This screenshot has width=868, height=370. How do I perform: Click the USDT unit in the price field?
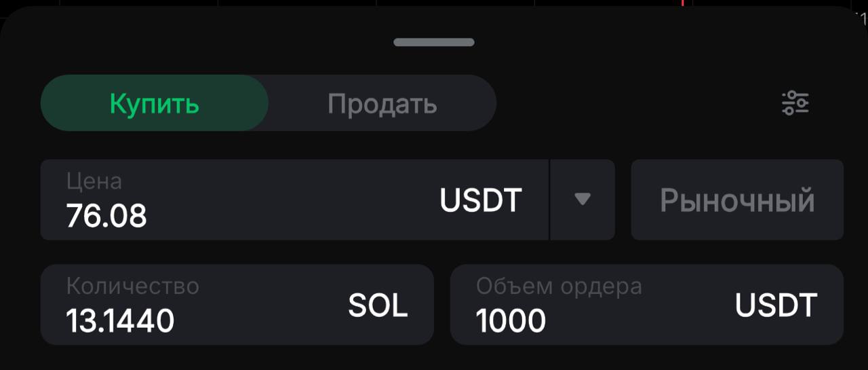[481, 200]
